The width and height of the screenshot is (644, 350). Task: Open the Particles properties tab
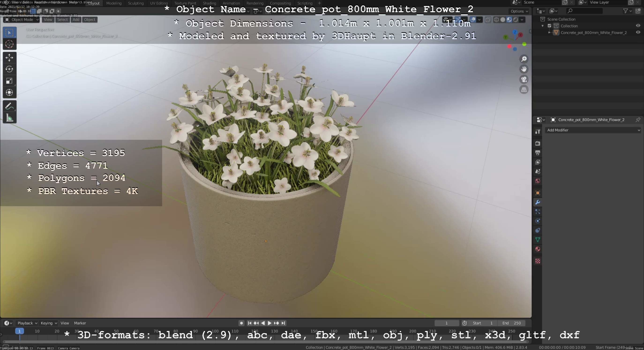[x=538, y=212]
